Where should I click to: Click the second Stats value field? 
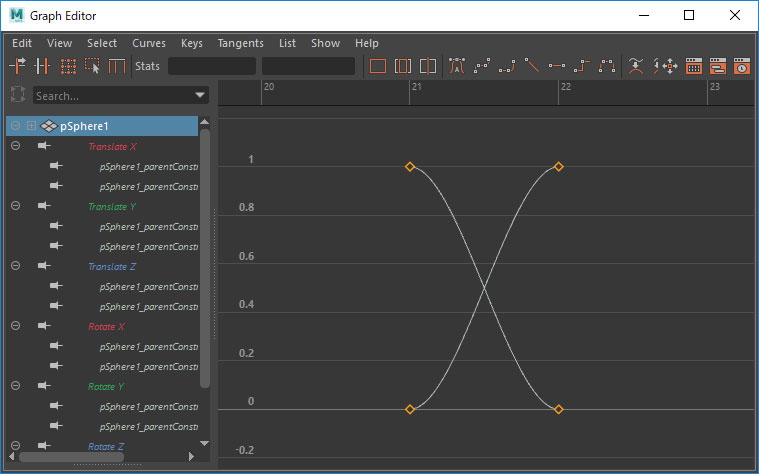click(x=308, y=66)
